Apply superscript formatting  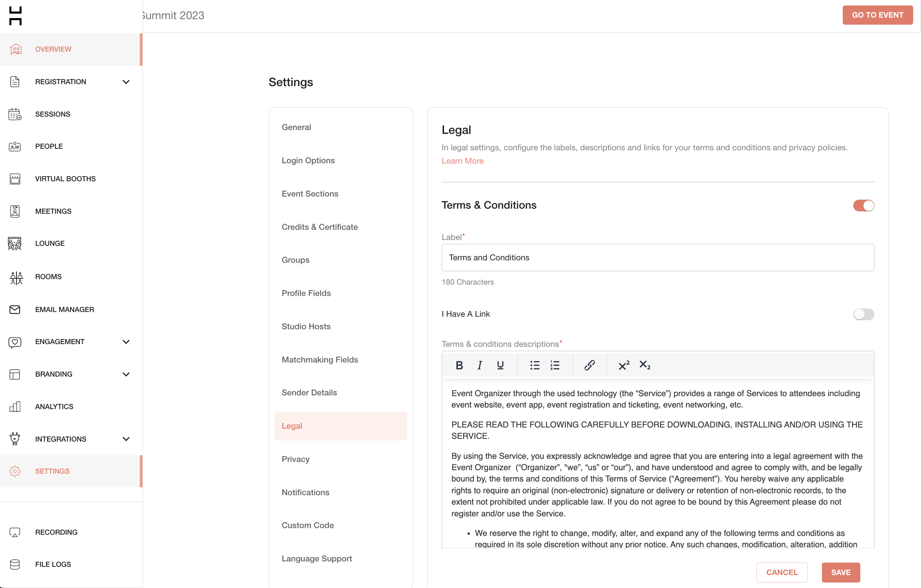[624, 365]
